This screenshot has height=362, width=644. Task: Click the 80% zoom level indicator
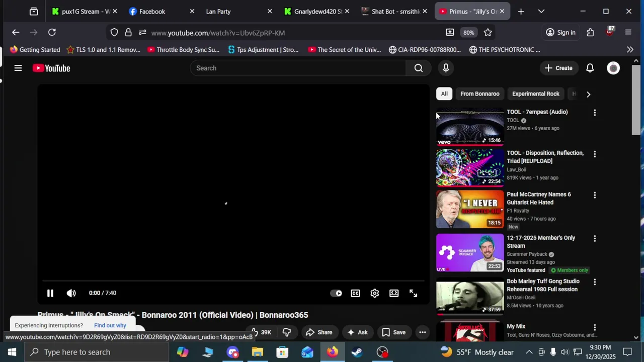[x=469, y=33]
